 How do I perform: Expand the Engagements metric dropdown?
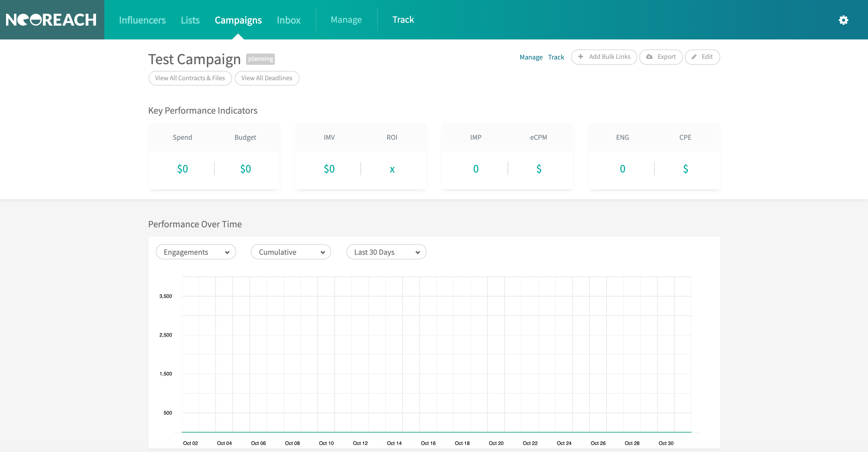[x=196, y=252]
